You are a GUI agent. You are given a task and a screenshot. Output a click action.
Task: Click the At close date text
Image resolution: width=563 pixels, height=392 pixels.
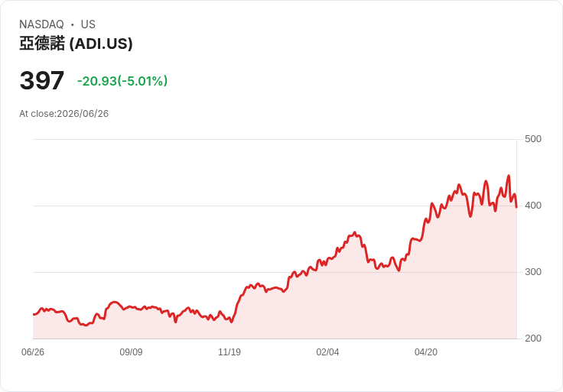click(x=64, y=114)
